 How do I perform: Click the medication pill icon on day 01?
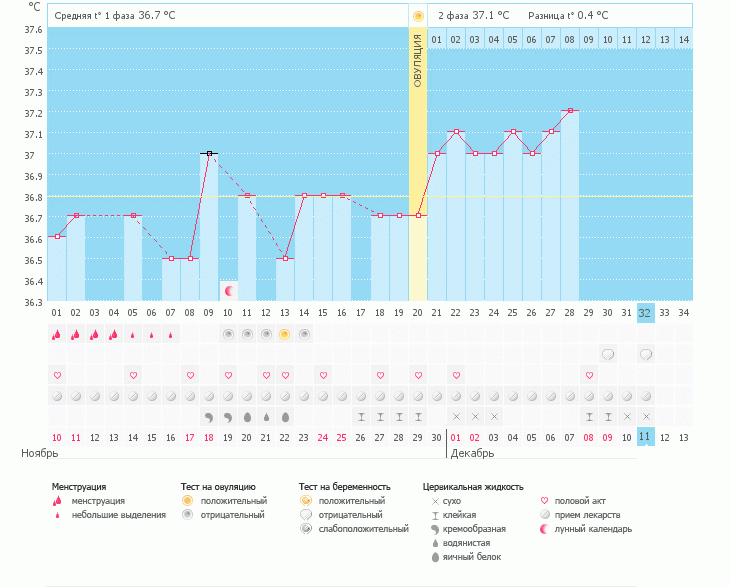[x=57, y=396]
